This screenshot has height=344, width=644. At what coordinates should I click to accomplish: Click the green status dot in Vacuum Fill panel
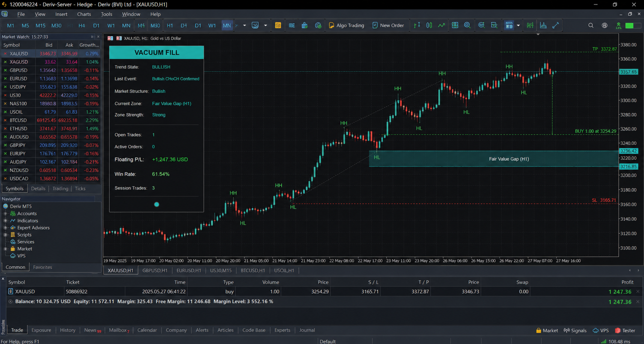tap(156, 204)
